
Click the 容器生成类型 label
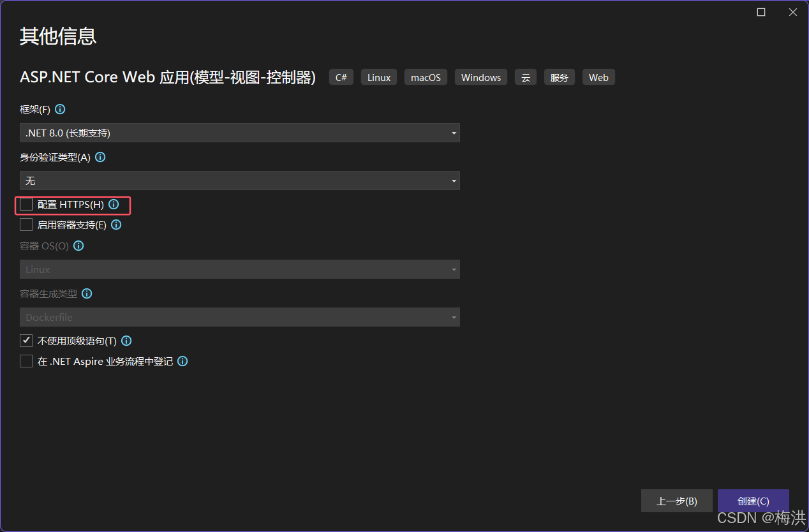[48, 293]
